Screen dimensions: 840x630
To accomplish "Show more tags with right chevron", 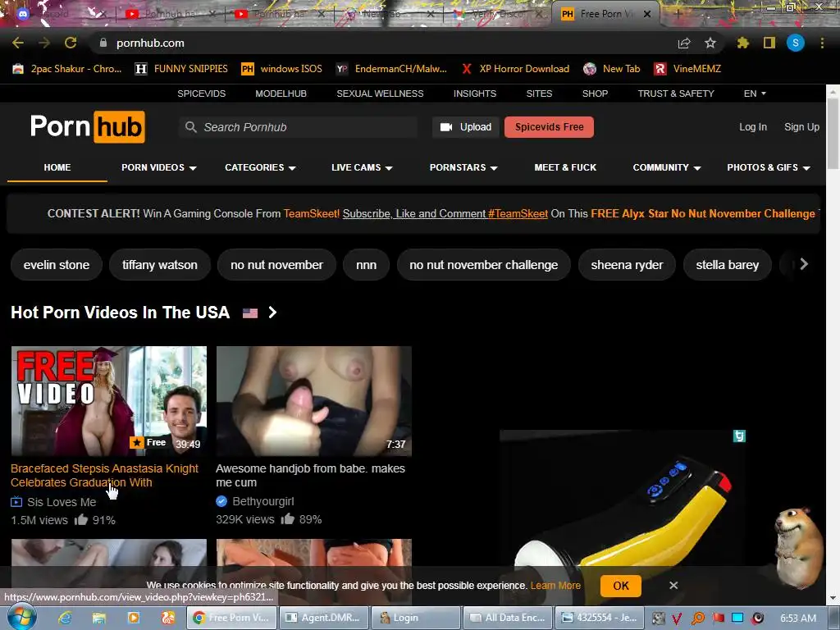I will pos(803,264).
